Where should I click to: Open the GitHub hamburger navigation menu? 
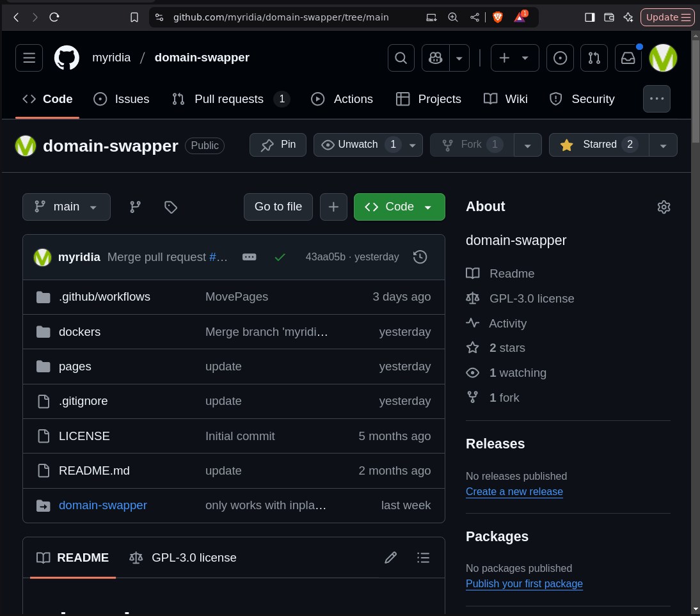29,58
